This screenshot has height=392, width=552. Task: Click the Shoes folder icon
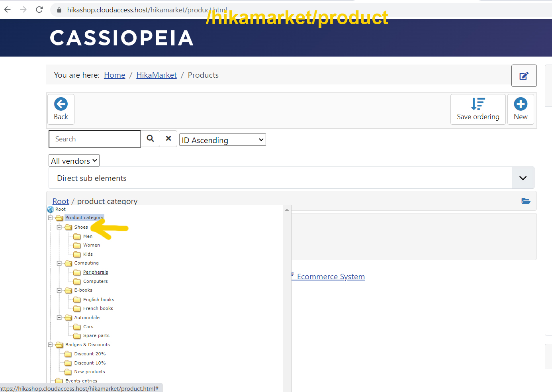(x=69, y=227)
